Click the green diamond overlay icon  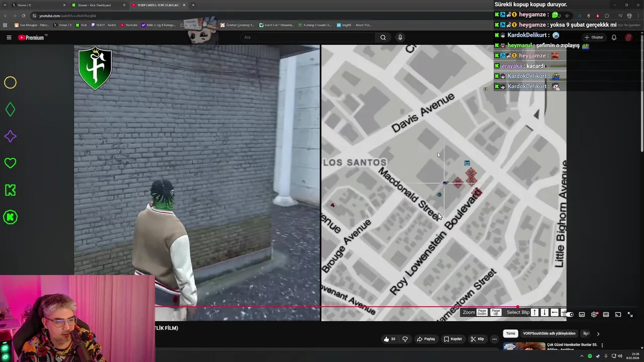point(10,109)
